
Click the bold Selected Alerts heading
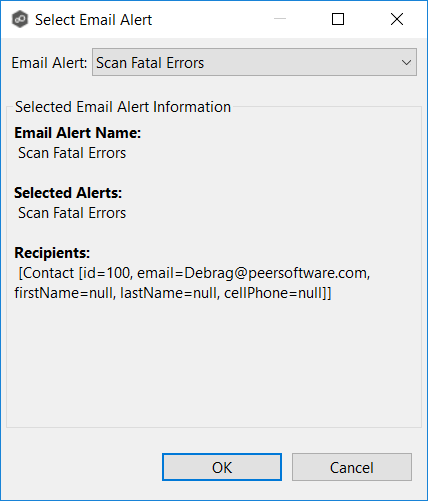[68, 193]
